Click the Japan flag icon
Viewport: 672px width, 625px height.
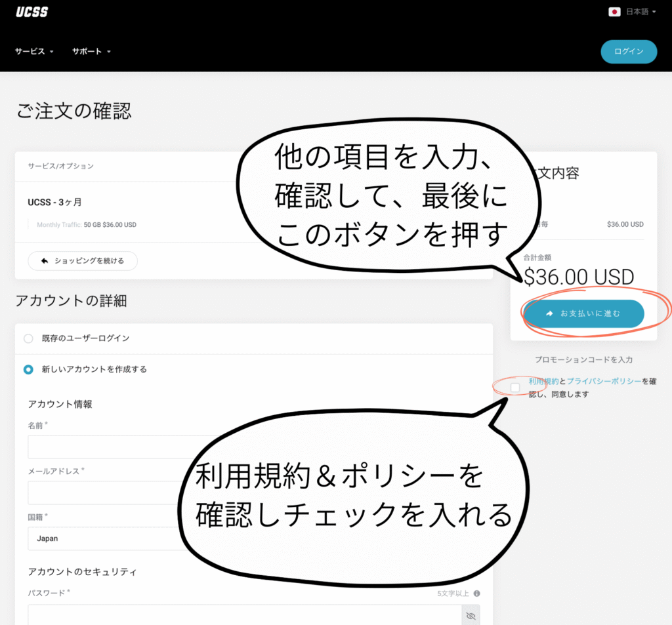(x=614, y=12)
